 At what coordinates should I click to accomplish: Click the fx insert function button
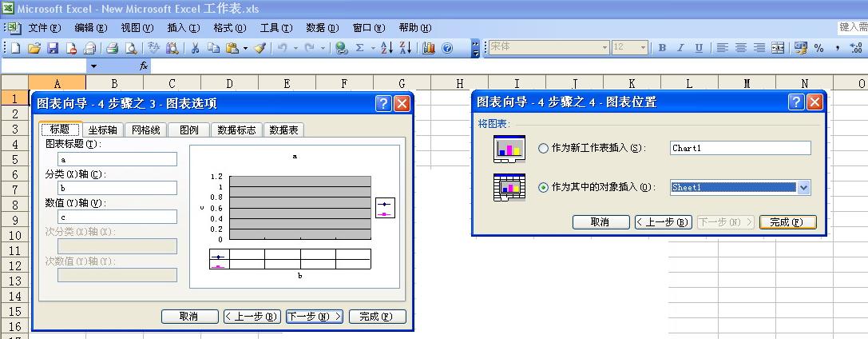144,66
